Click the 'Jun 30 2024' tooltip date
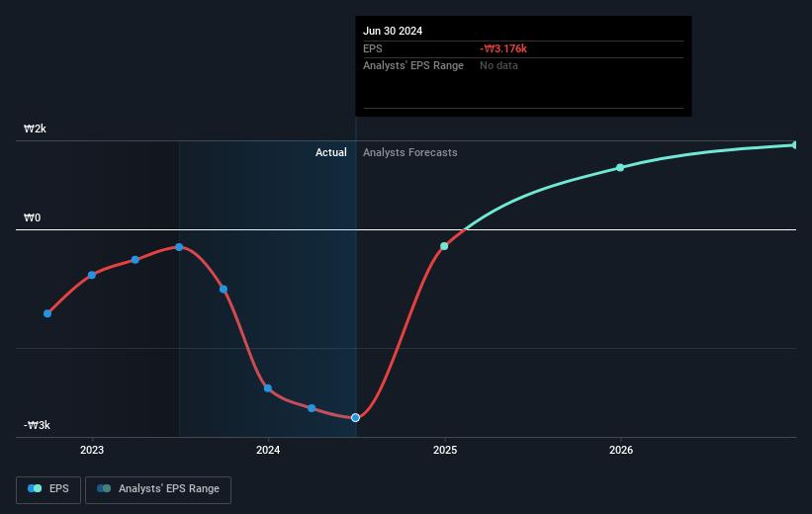This screenshot has height=514, width=812. click(393, 31)
